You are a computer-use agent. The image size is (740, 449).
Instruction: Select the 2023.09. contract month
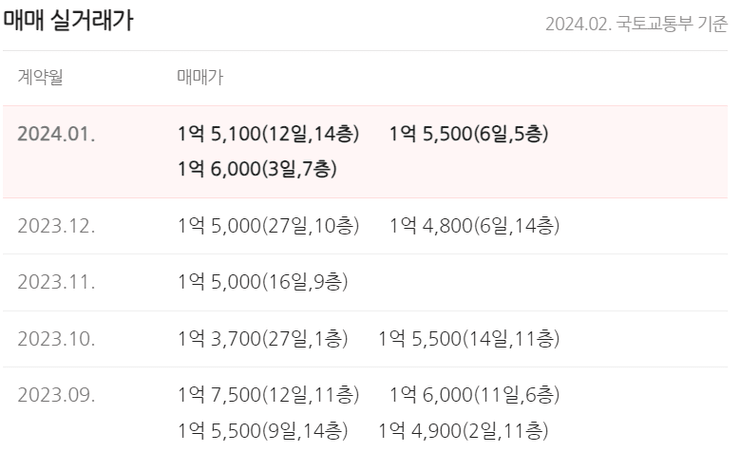point(57,395)
